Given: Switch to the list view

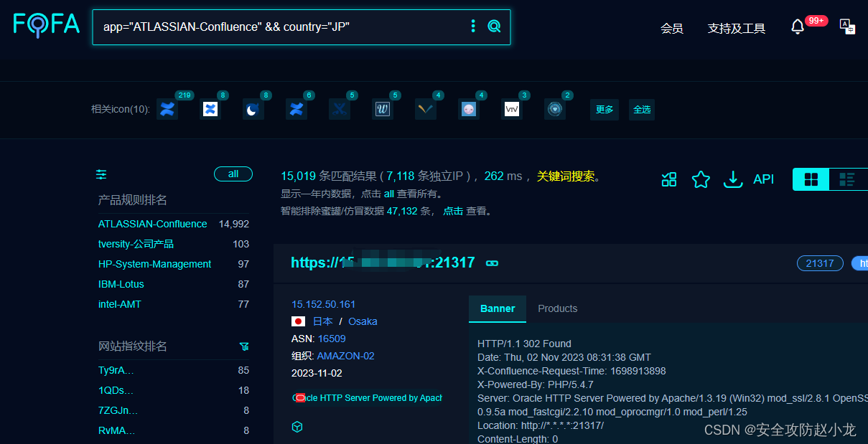Looking at the screenshot, I should pos(848,179).
